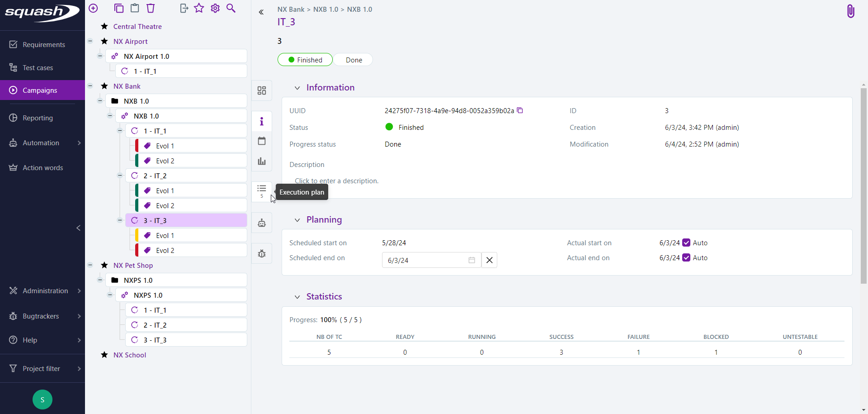Select the Information anchor icon
This screenshot has height=414, width=868.
[262, 121]
